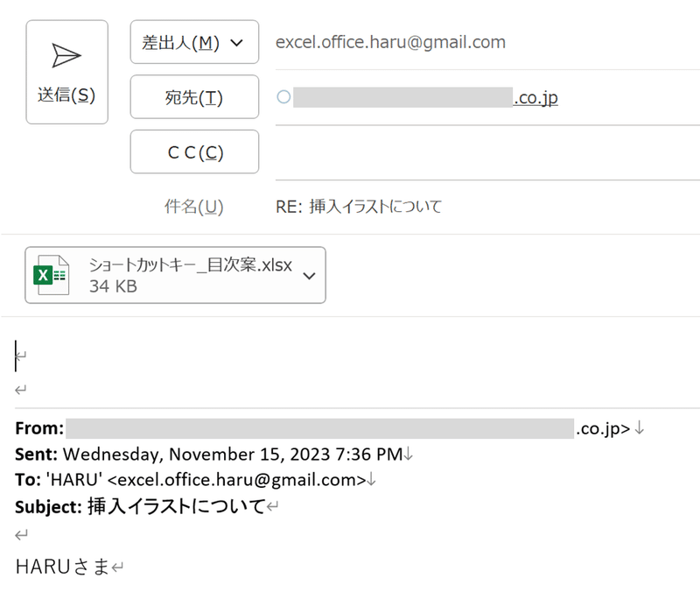Click the sender address excel.office.haru@gmail.com at top

click(x=390, y=42)
